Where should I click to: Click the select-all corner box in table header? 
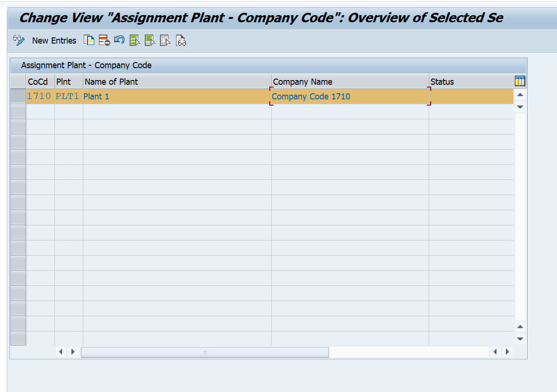coord(18,81)
